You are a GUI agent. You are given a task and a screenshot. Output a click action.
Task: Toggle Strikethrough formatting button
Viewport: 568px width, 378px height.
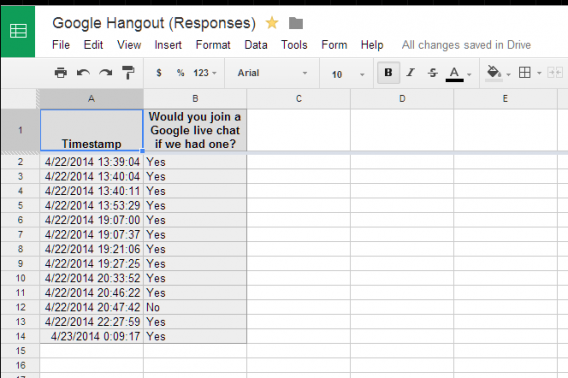[433, 73]
